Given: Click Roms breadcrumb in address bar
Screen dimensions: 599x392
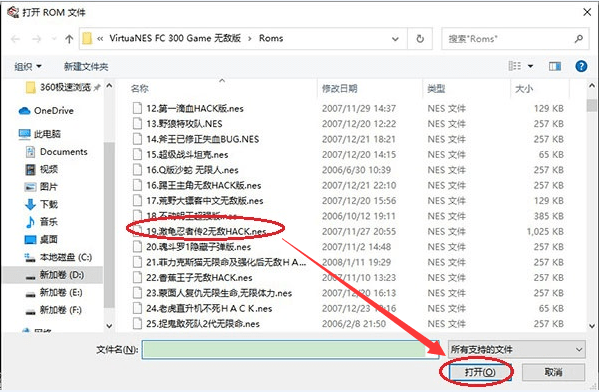Looking at the screenshot, I should (x=271, y=39).
